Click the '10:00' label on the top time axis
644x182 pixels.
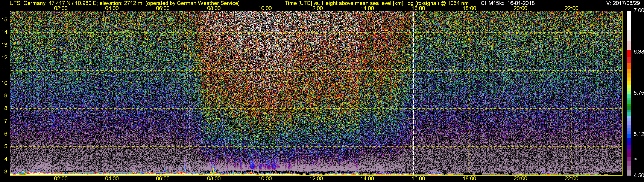tap(265, 8)
